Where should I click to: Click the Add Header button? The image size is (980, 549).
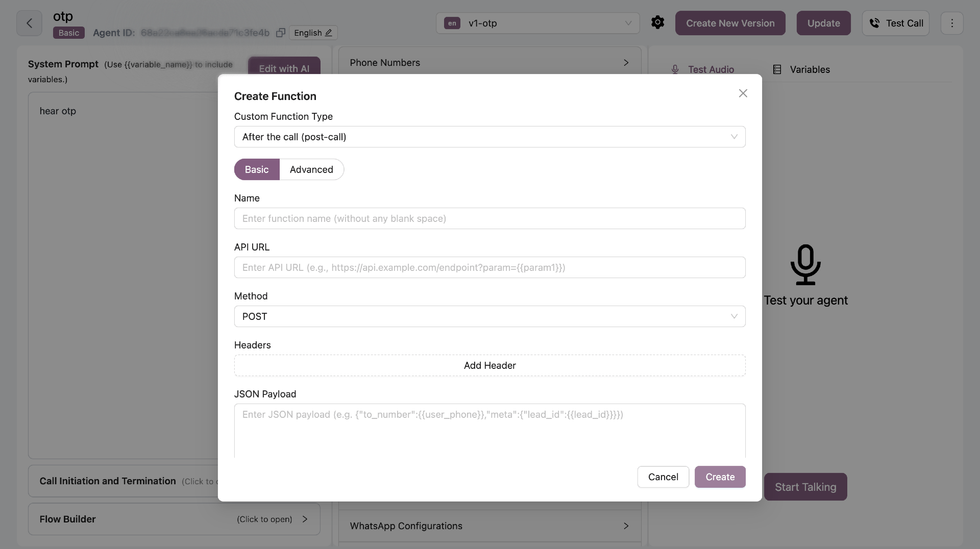click(489, 365)
